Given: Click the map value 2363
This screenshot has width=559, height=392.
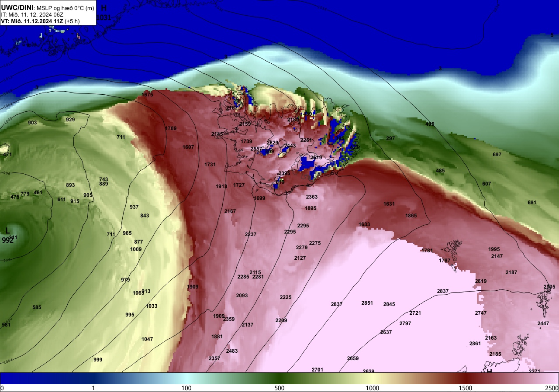Looking at the screenshot, I should tap(312, 197).
